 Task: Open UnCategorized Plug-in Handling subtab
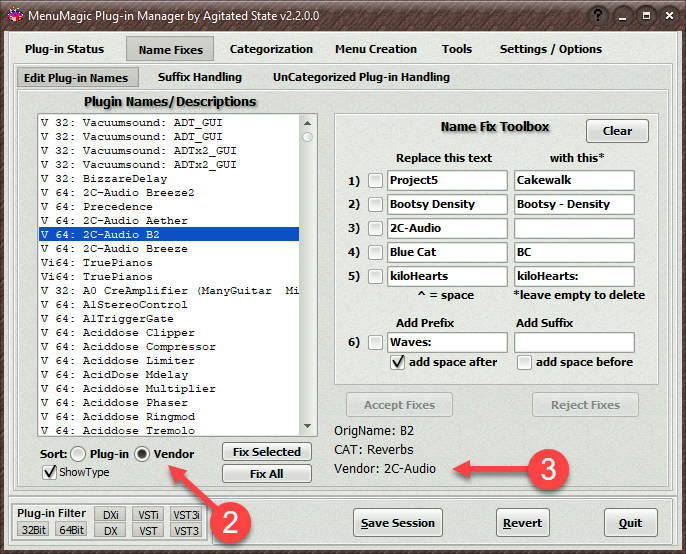coord(361,77)
